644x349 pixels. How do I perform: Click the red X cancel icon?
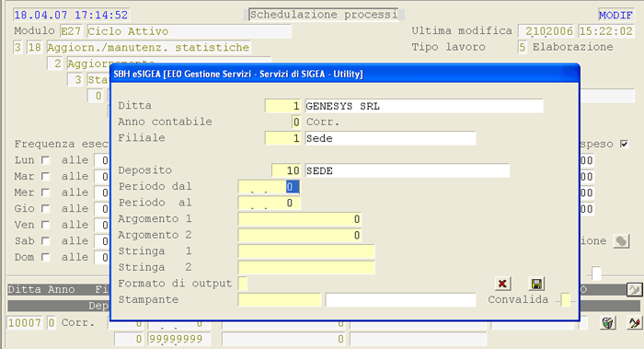point(502,284)
